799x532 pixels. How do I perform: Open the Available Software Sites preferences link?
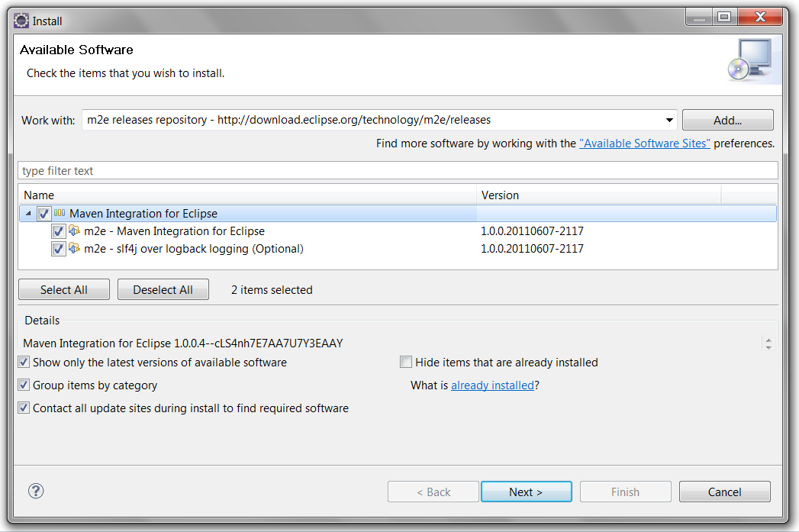(645, 143)
